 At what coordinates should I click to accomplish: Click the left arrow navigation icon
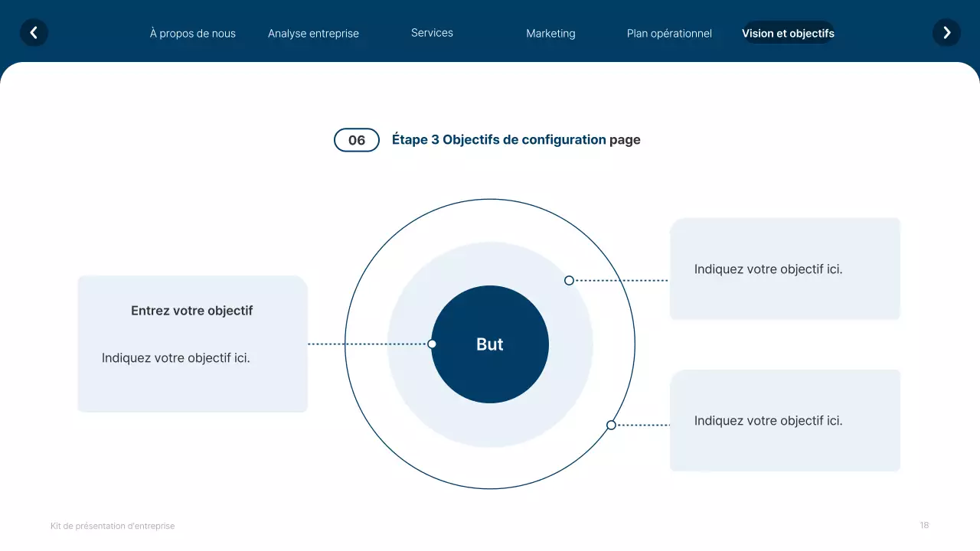tap(34, 33)
